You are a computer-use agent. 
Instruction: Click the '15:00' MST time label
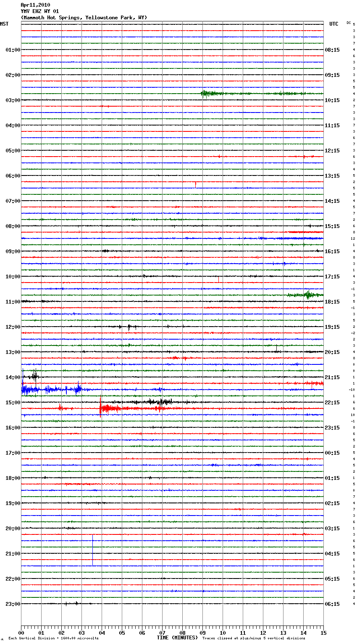coord(13,403)
